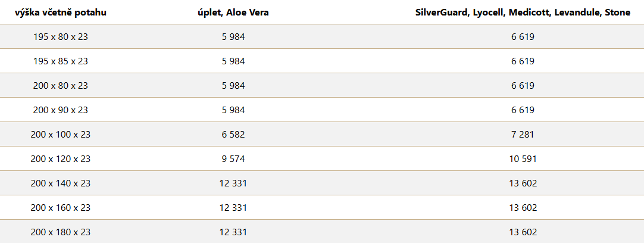Click the "SilverGuard, Lyocell, Medicott, Levandule, Stone" header

click(x=523, y=12)
